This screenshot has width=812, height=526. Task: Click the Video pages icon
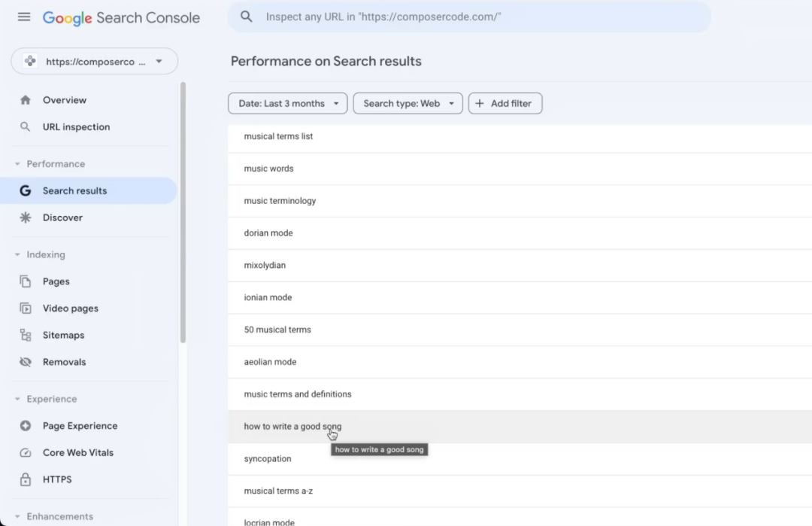(26, 309)
